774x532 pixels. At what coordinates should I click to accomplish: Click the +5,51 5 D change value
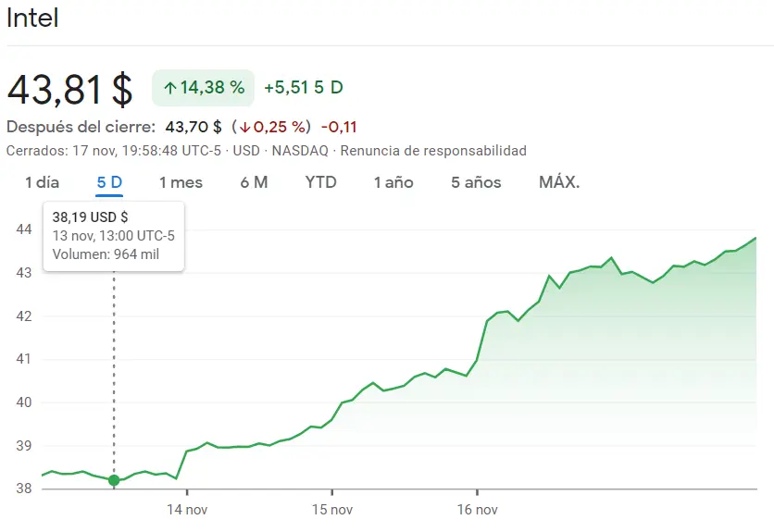[x=303, y=88]
